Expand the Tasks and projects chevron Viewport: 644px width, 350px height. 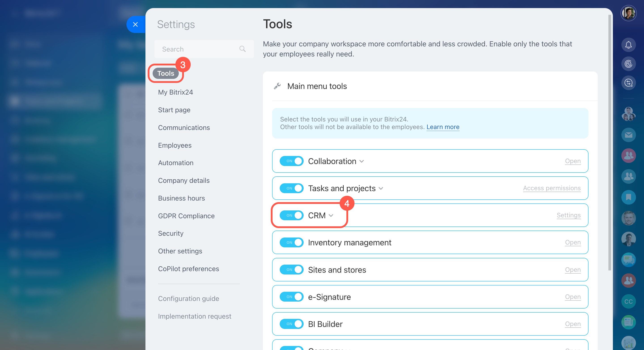click(381, 188)
